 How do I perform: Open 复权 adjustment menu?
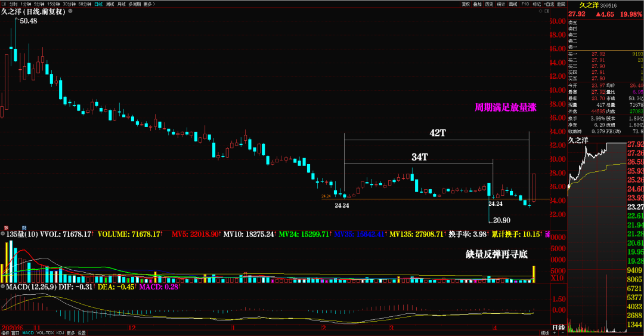[466, 4]
